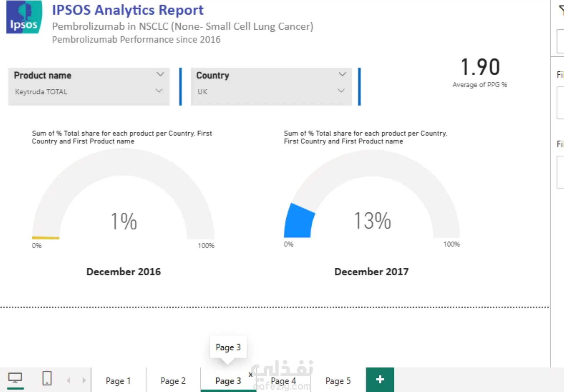Viewport: 564px width, 392px height.
Task: Open the UK country dropdown
Action: [x=271, y=92]
